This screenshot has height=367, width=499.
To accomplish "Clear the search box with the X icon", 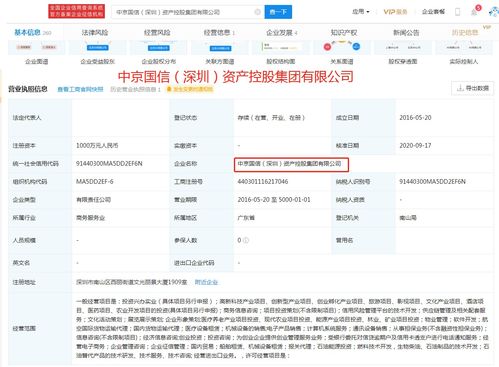I will (x=257, y=12).
